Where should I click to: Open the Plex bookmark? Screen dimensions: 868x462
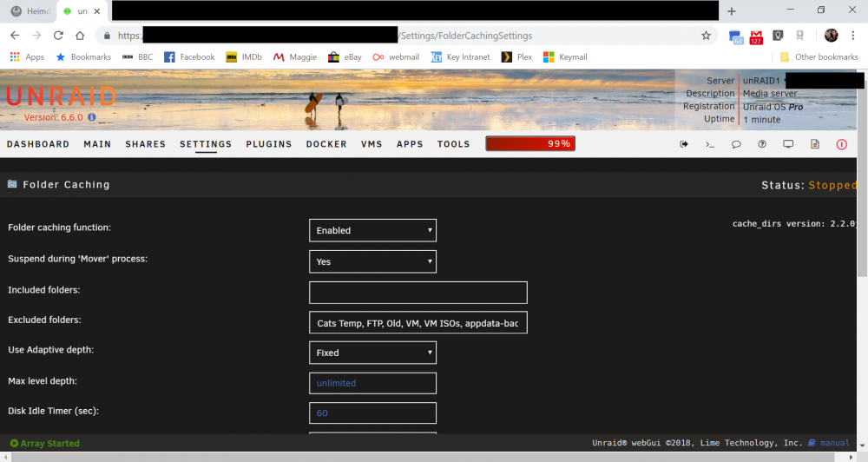click(516, 57)
